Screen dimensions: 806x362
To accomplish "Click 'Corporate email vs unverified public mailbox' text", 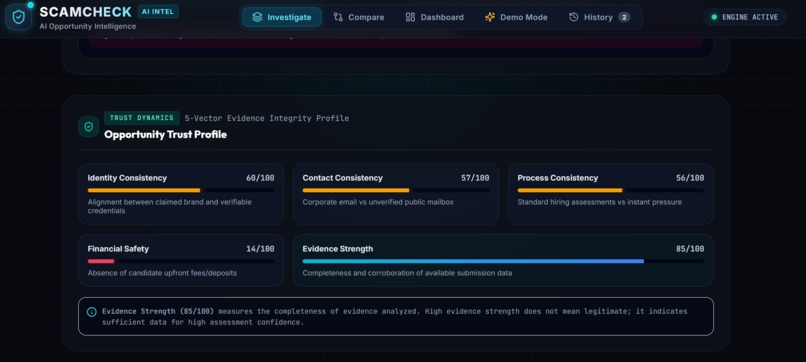I will (378, 202).
